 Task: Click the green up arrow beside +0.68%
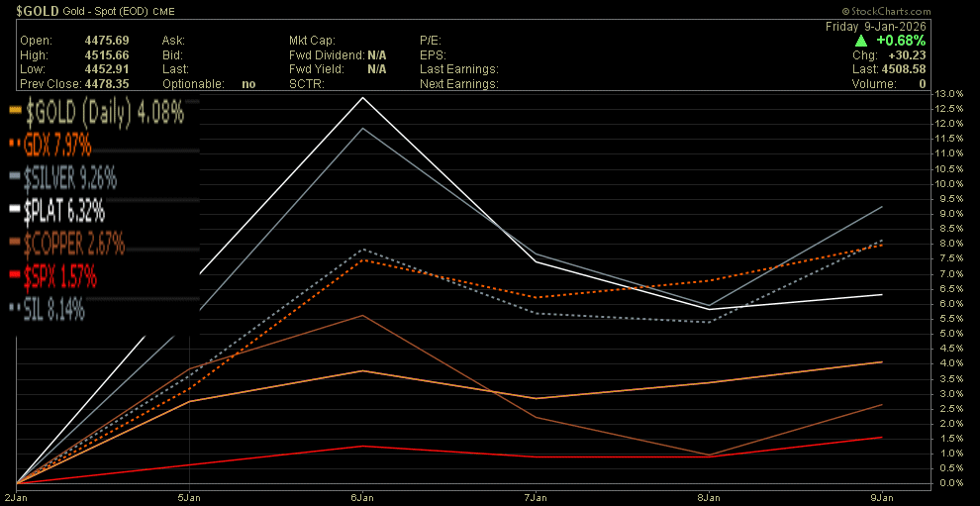coord(861,41)
